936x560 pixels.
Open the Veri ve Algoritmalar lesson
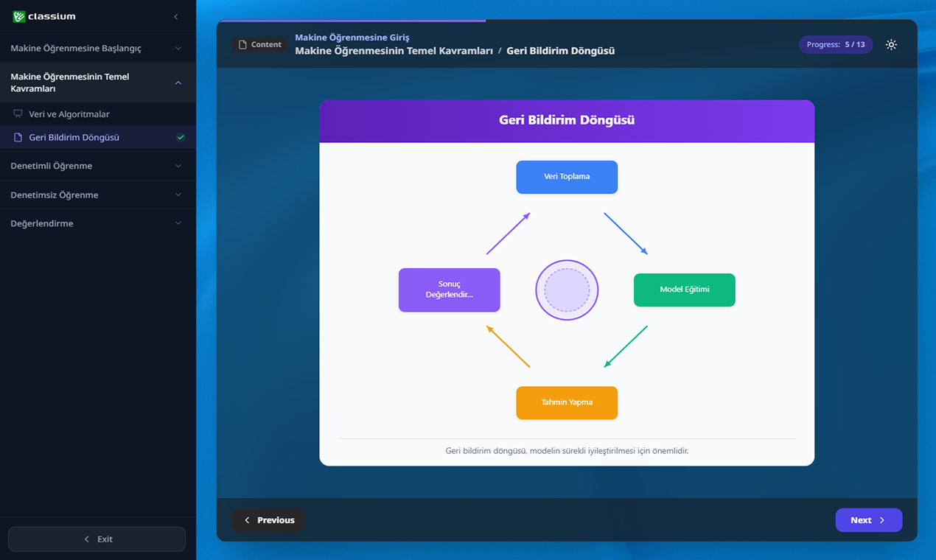(98, 114)
